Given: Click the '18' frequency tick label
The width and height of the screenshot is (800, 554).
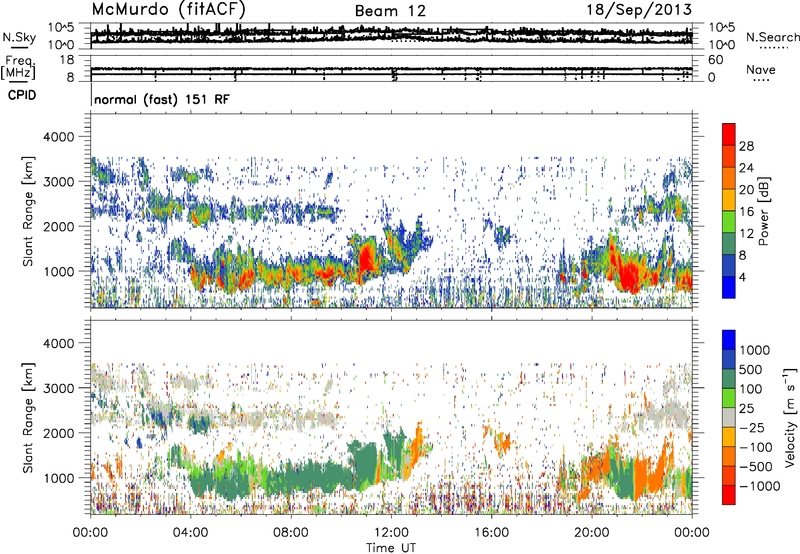Looking at the screenshot, I should pyautogui.click(x=67, y=60).
